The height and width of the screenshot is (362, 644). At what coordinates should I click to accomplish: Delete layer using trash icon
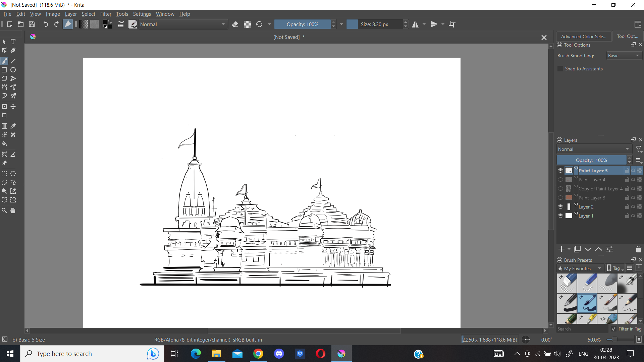638,249
